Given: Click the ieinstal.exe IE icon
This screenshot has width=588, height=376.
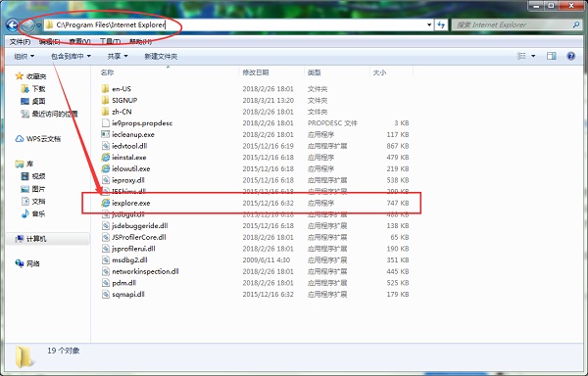Looking at the screenshot, I should (x=106, y=158).
